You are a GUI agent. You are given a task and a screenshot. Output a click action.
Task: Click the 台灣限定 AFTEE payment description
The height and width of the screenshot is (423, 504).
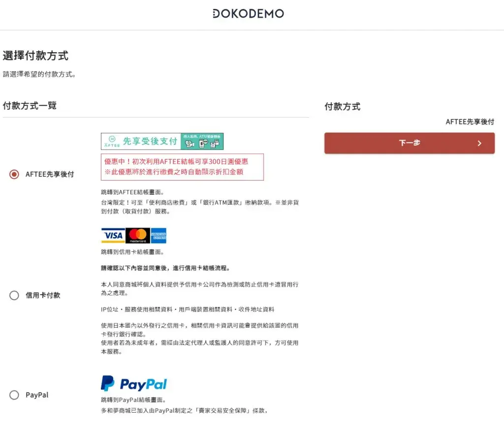click(x=200, y=207)
